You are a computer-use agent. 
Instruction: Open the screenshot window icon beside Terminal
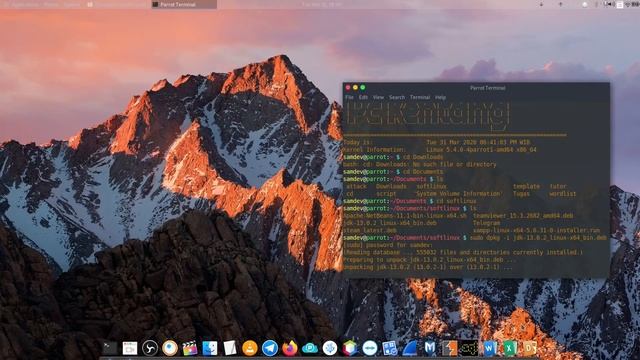pyautogui.click(x=130, y=348)
